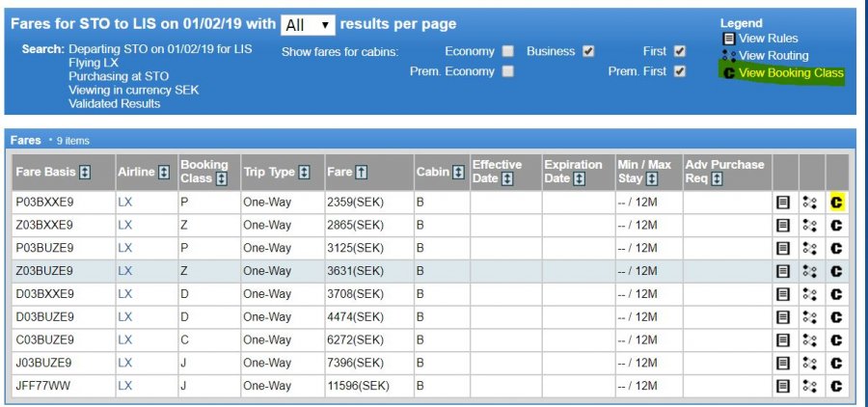Toggle the Prem. Economy cabin checkbox
Image resolution: width=868 pixels, height=407 pixels.
pyautogui.click(x=507, y=71)
